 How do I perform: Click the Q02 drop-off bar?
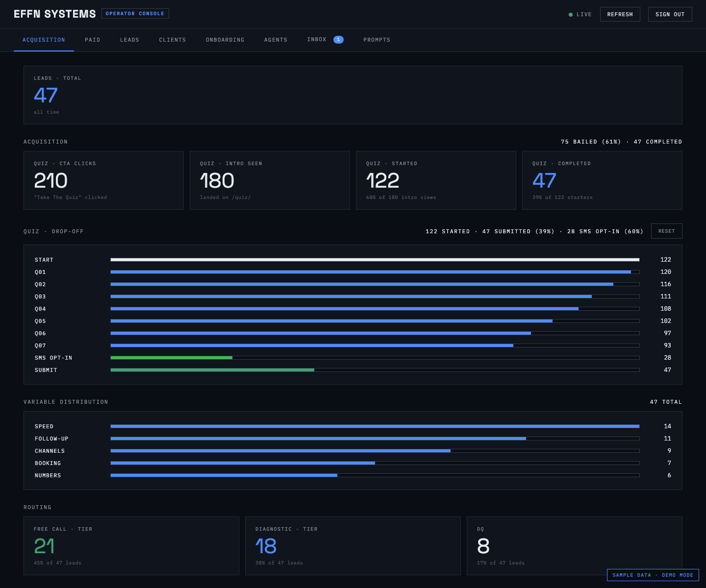(x=375, y=284)
